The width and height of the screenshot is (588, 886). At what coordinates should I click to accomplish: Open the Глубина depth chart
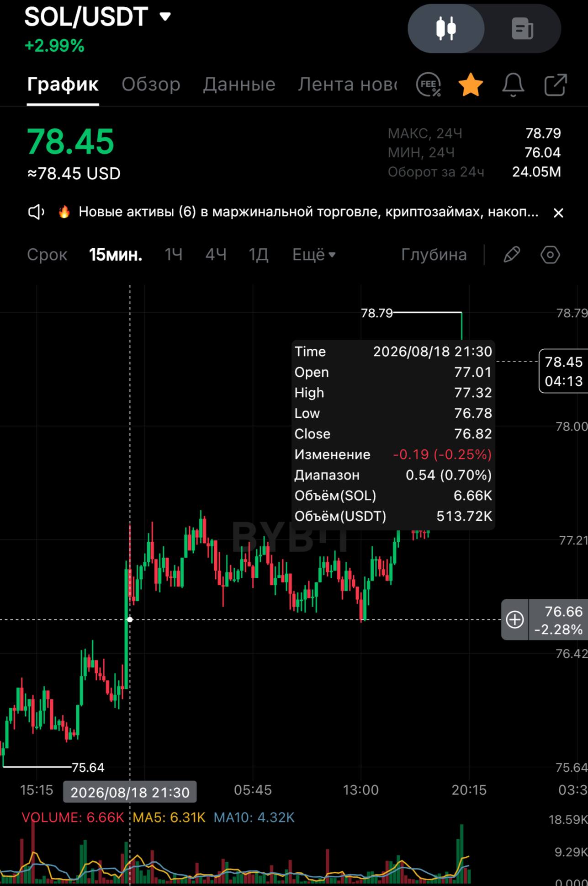click(434, 255)
